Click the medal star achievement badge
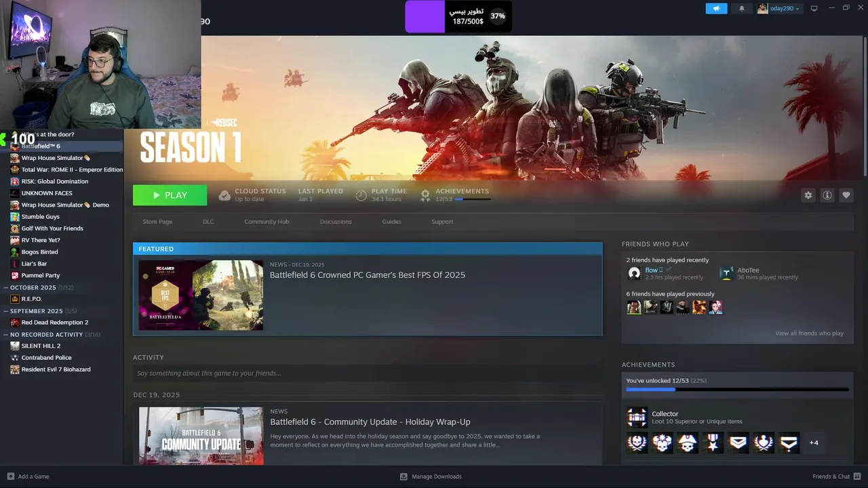 tap(713, 443)
